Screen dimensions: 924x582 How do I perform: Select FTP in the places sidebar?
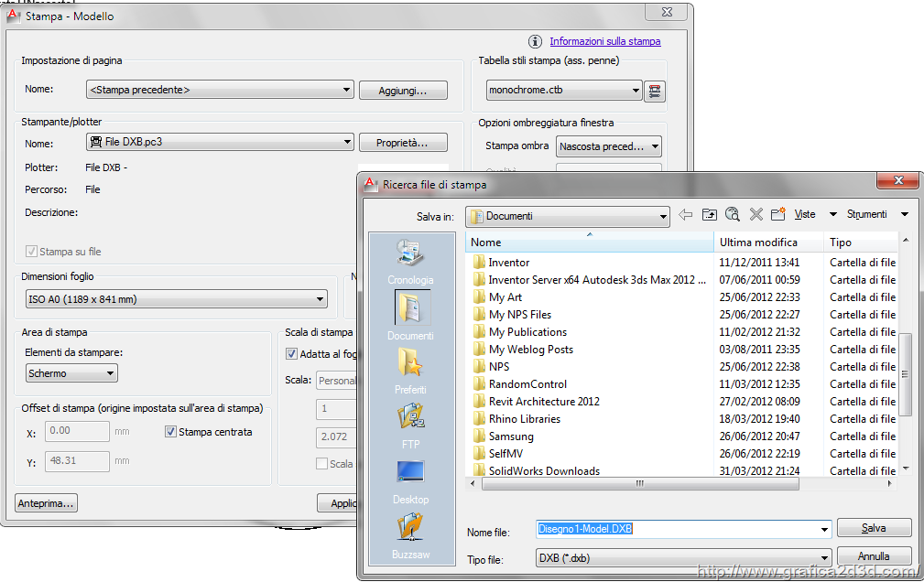point(410,426)
